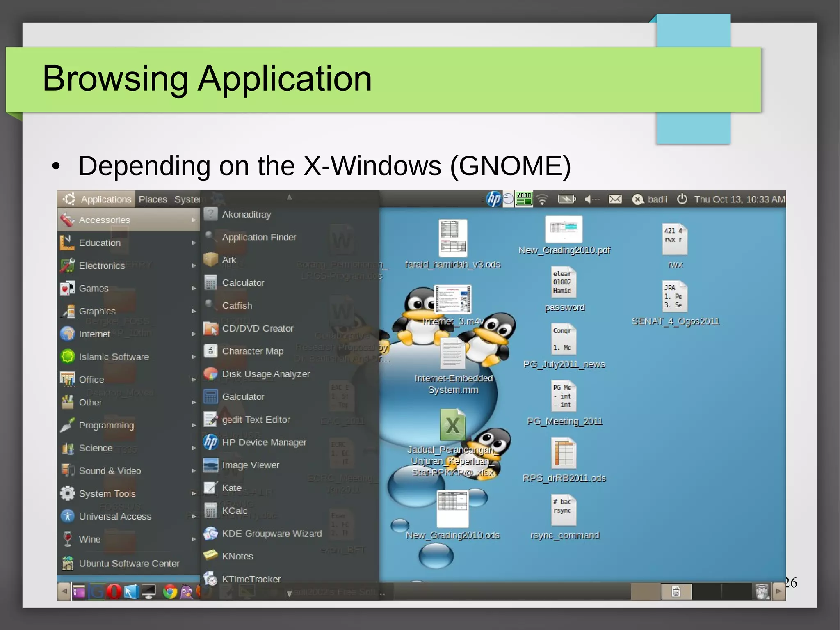Click the Opera icon in bottom panel
Screen dimensions: 840x630
[113, 591]
